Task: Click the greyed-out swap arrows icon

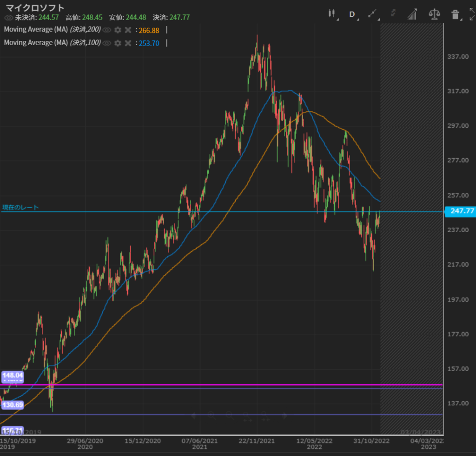Action: [393, 13]
